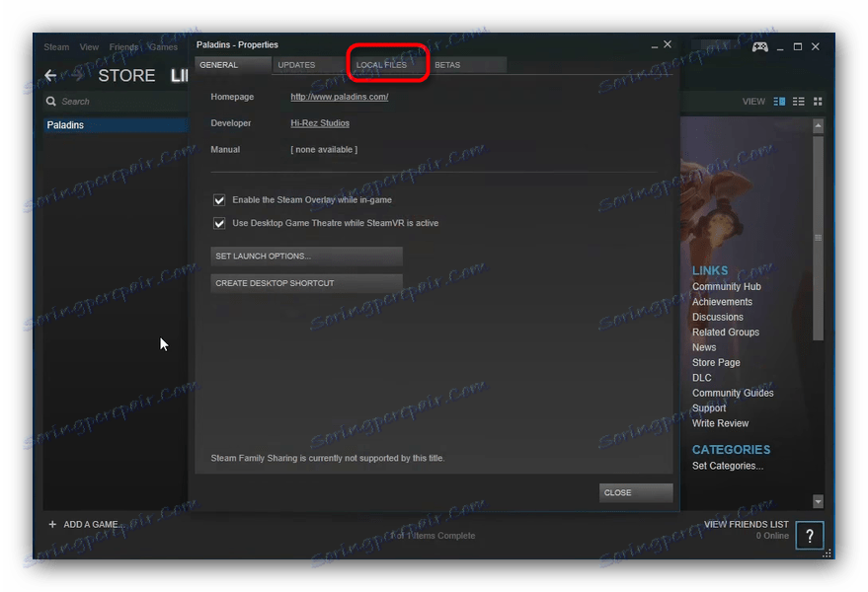Click the resize grip at the Steam window corner
This screenshot has height=592, width=868.
828,554
